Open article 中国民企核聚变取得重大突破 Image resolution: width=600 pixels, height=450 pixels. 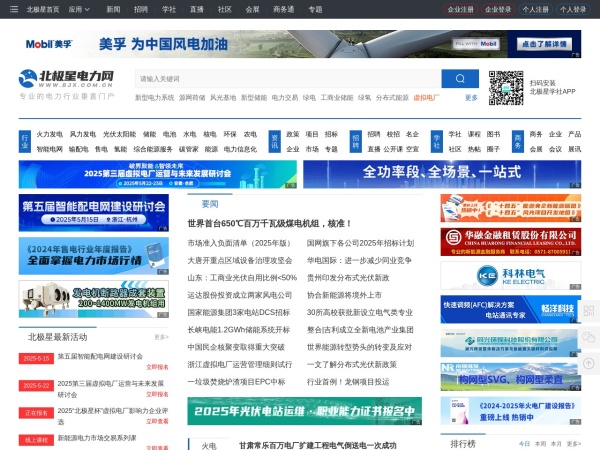point(236,347)
